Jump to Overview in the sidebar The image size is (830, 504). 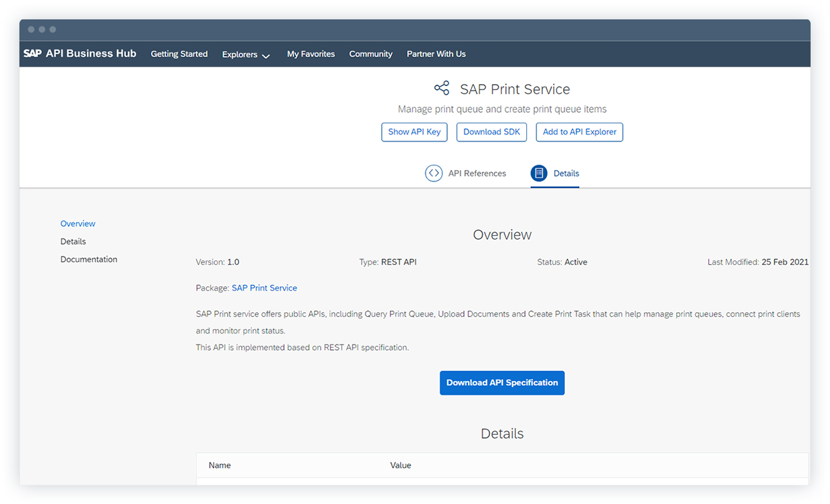pos(78,224)
